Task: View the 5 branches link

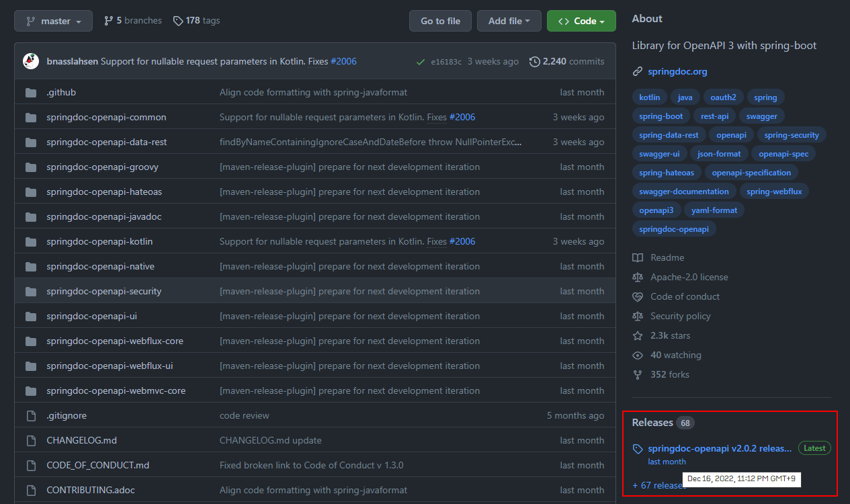Action: (132, 21)
